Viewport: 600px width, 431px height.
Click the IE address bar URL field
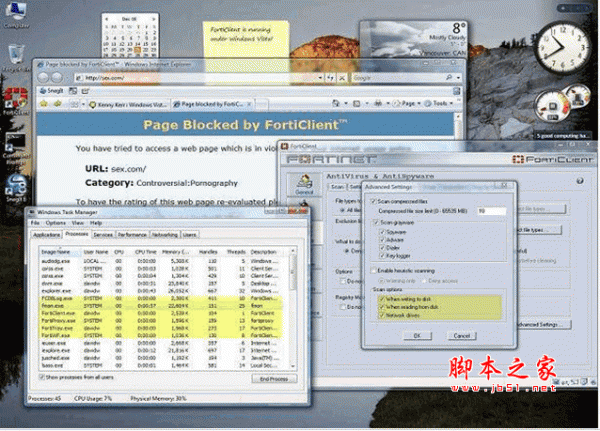pos(196,78)
